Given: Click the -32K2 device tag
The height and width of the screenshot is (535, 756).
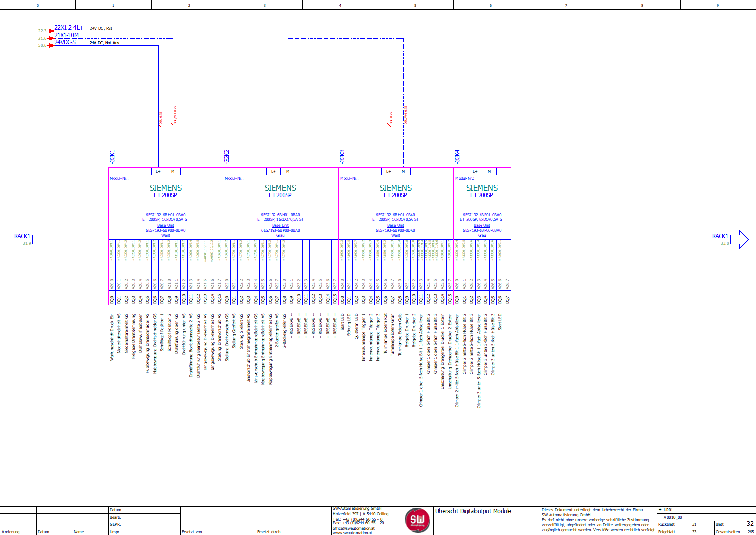Looking at the screenshot, I should tap(227, 156).
